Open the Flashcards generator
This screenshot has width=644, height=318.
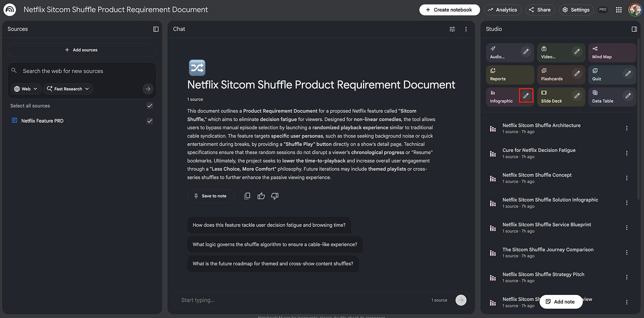(x=553, y=75)
